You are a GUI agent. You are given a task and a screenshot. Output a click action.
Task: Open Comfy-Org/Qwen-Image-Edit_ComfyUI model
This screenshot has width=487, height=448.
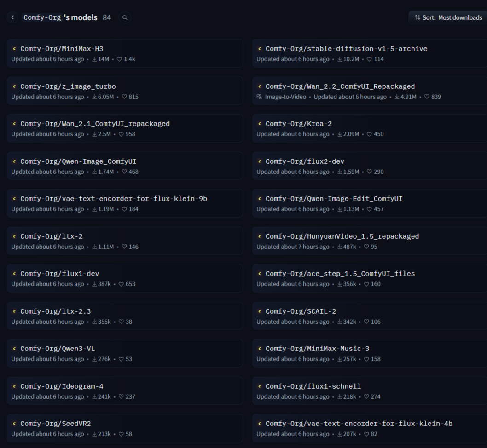[x=370, y=203]
